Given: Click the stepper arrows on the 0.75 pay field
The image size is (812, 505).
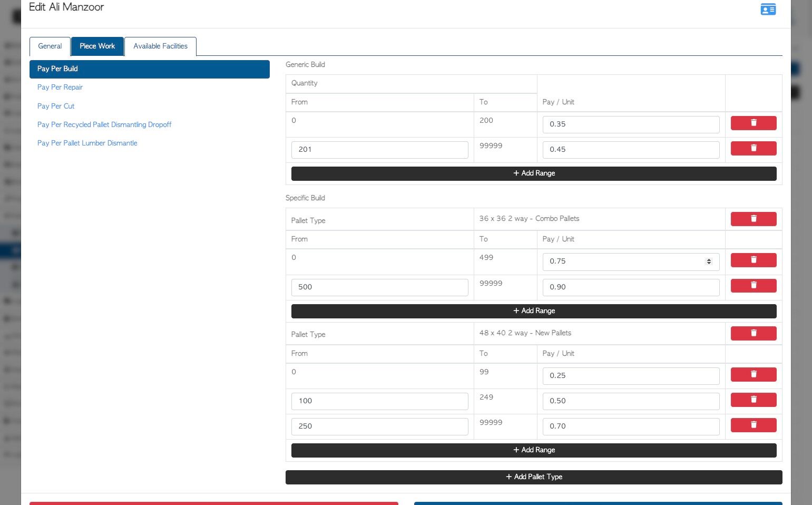Looking at the screenshot, I should pyautogui.click(x=709, y=262).
